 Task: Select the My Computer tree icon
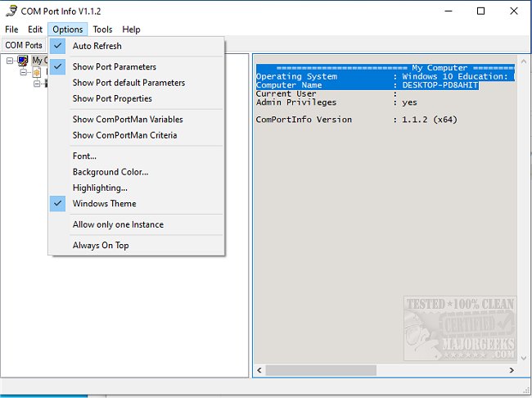[x=23, y=61]
